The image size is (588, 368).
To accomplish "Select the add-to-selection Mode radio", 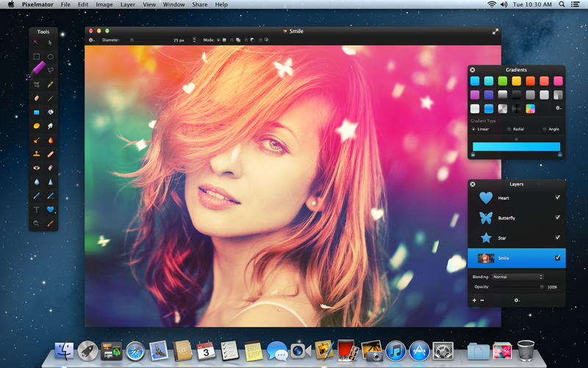I will click(232, 40).
